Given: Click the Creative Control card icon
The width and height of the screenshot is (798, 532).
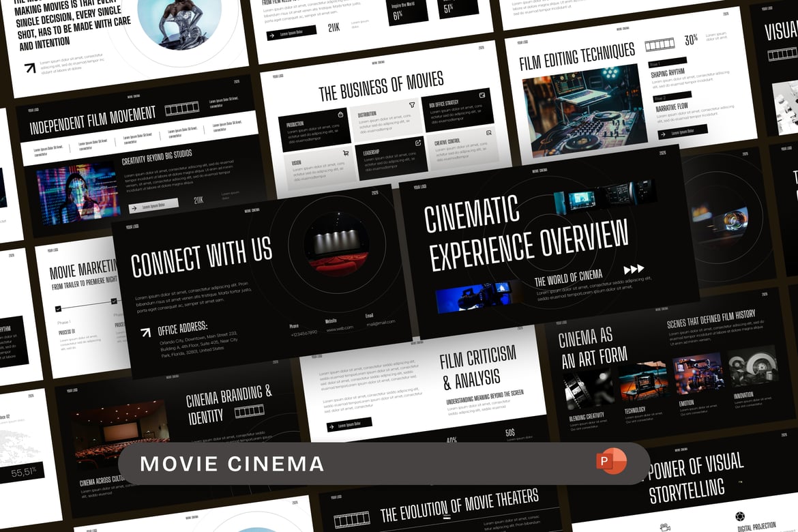Looking at the screenshot, I should [x=488, y=133].
